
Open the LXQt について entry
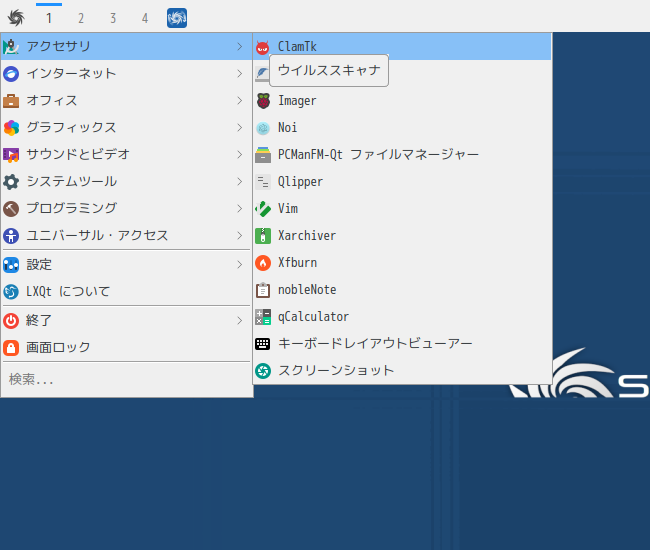coord(126,292)
